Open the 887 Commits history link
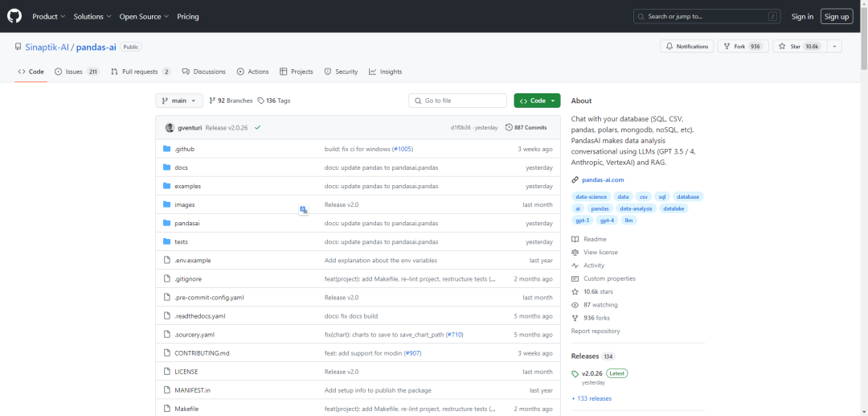This screenshot has height=416, width=868. click(526, 127)
